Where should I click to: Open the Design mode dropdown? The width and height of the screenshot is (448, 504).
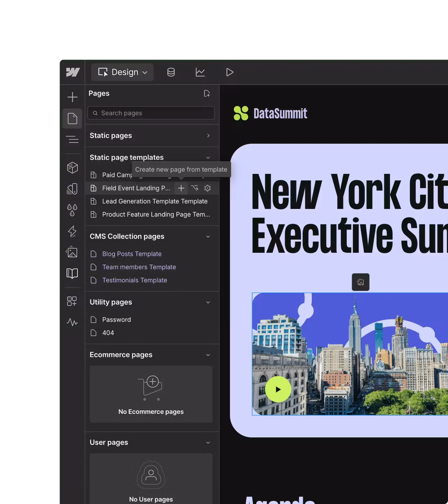[x=122, y=72]
